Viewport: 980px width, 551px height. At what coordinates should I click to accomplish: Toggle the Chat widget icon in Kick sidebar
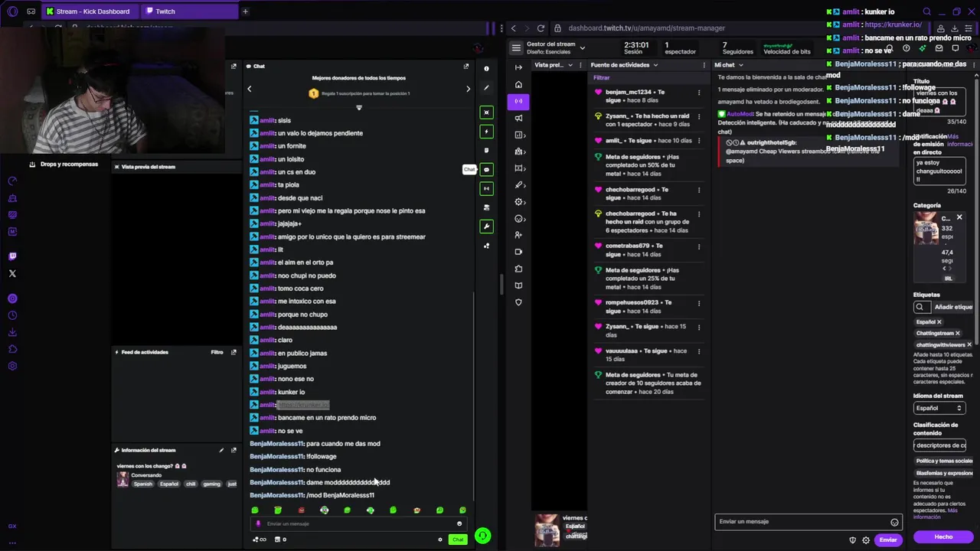click(x=486, y=169)
